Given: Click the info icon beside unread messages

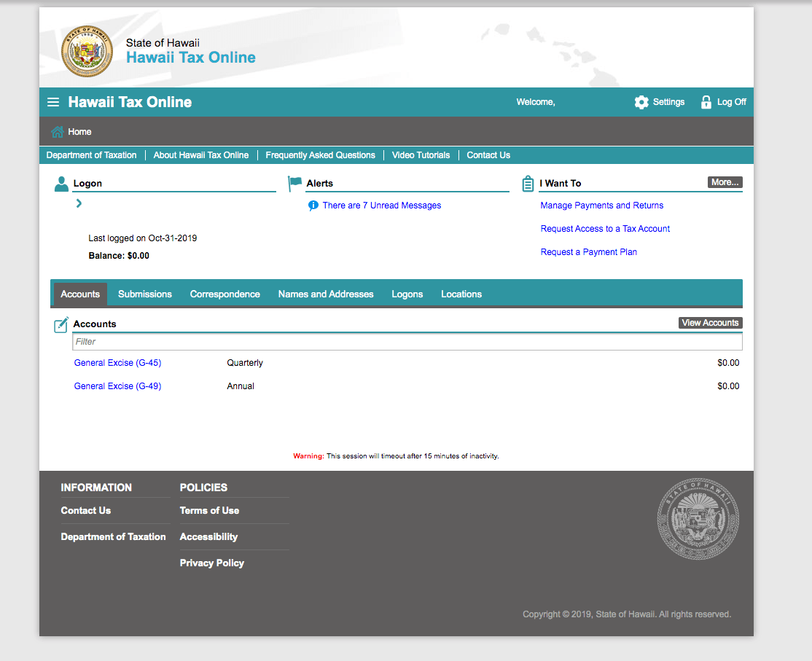Looking at the screenshot, I should click(x=313, y=206).
